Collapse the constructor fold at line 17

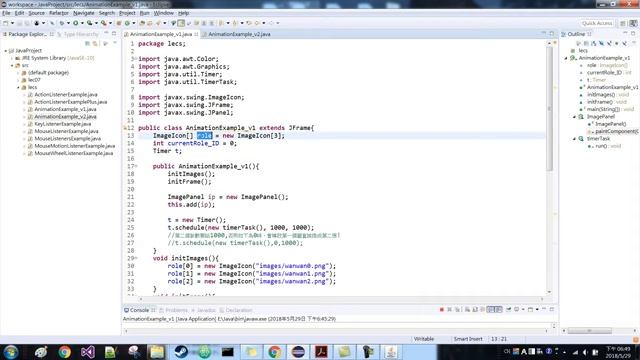[136, 166]
